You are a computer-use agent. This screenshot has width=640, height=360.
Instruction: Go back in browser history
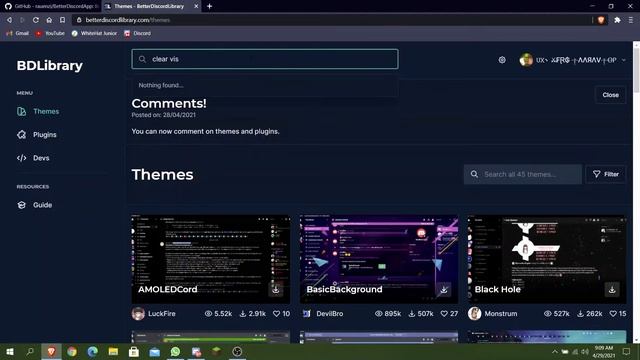click(9, 20)
